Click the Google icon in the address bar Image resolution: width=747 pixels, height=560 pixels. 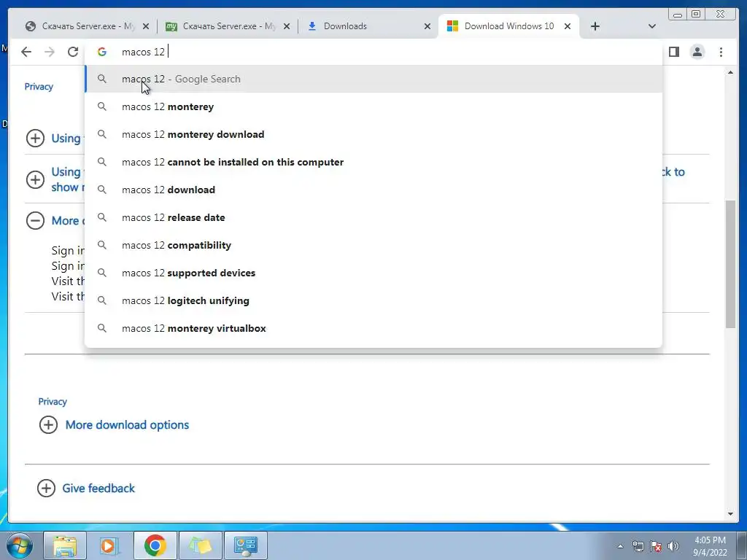[x=102, y=52]
